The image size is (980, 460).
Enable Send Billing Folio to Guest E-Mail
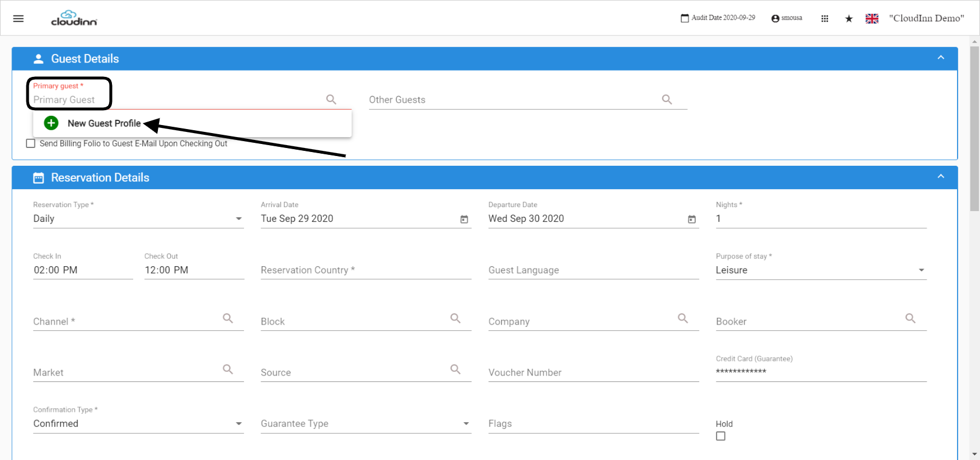(x=31, y=143)
